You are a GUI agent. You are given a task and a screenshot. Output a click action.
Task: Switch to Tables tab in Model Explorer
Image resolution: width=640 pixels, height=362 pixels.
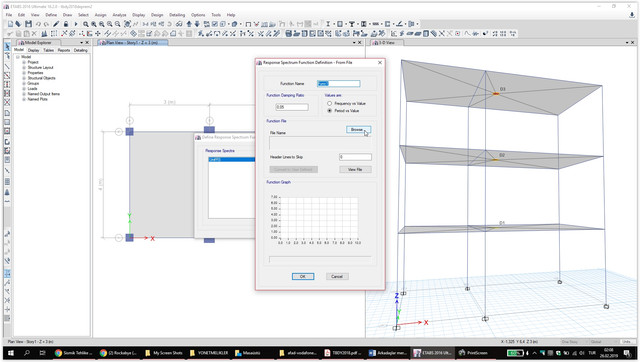pos(49,50)
